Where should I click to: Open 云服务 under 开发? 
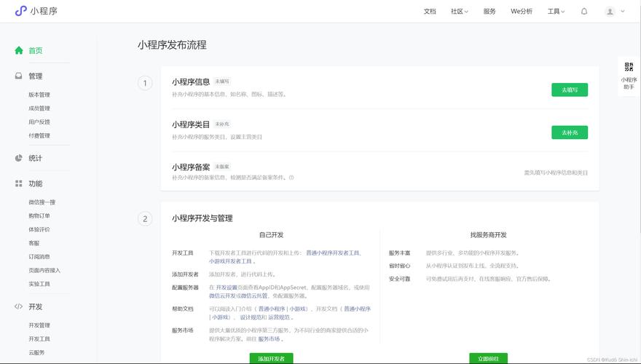(37, 352)
